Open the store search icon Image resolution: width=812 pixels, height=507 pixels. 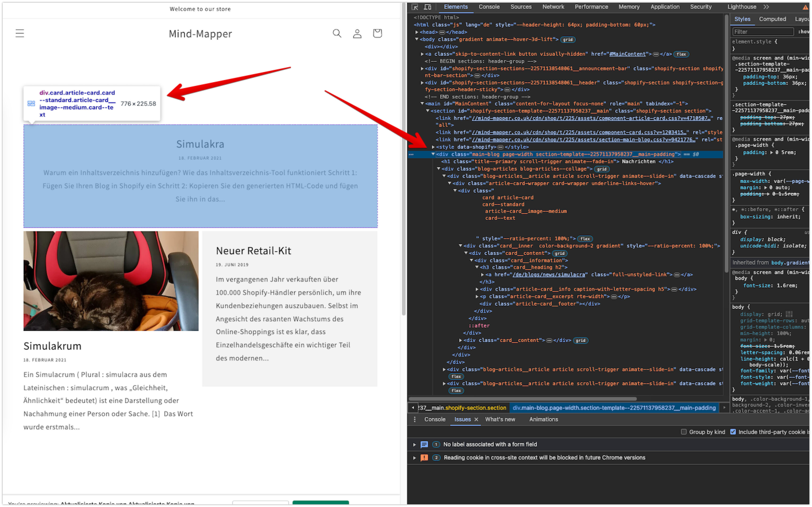tap(337, 33)
